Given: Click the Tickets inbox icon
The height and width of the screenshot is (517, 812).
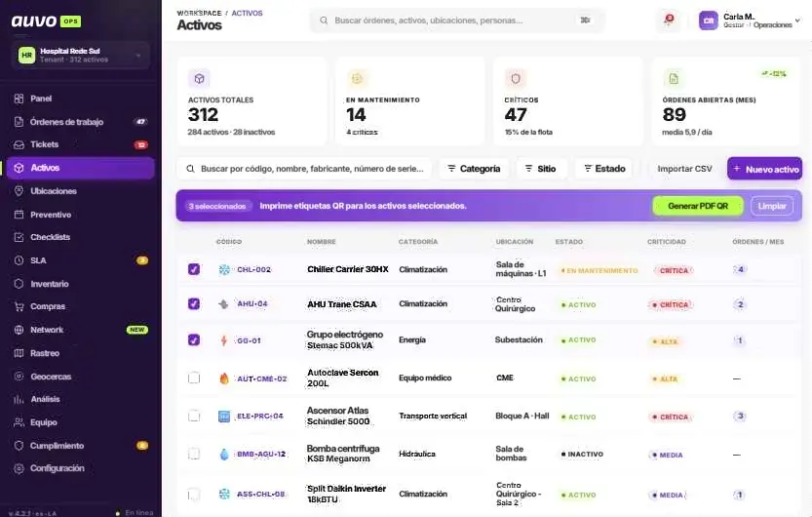Looking at the screenshot, I should (x=19, y=144).
